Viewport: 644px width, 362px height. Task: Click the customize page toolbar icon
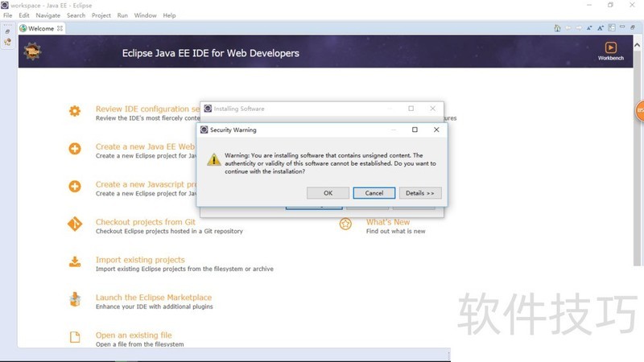tap(612, 27)
